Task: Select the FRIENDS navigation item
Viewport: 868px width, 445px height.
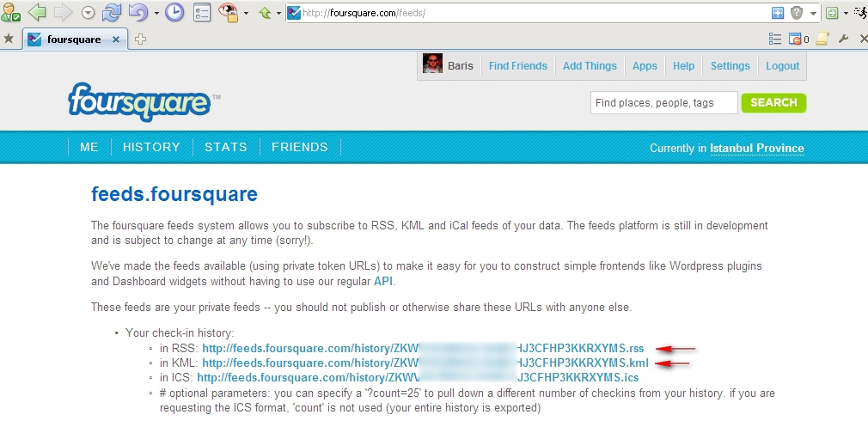Action: [299, 147]
